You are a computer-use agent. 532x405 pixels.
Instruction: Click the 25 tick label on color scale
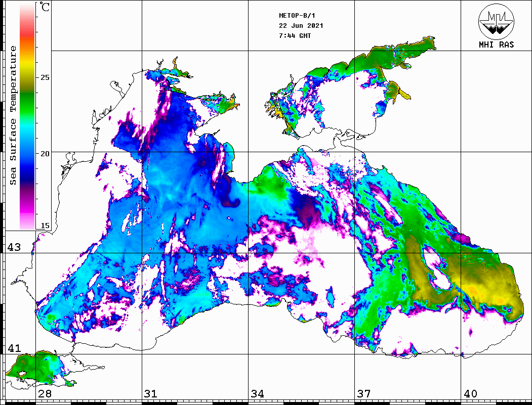coord(45,77)
